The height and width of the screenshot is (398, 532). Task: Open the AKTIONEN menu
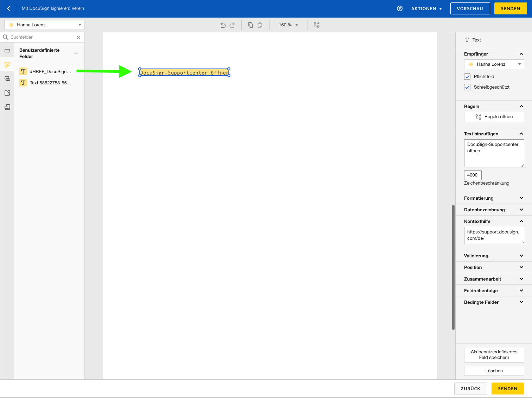click(426, 8)
